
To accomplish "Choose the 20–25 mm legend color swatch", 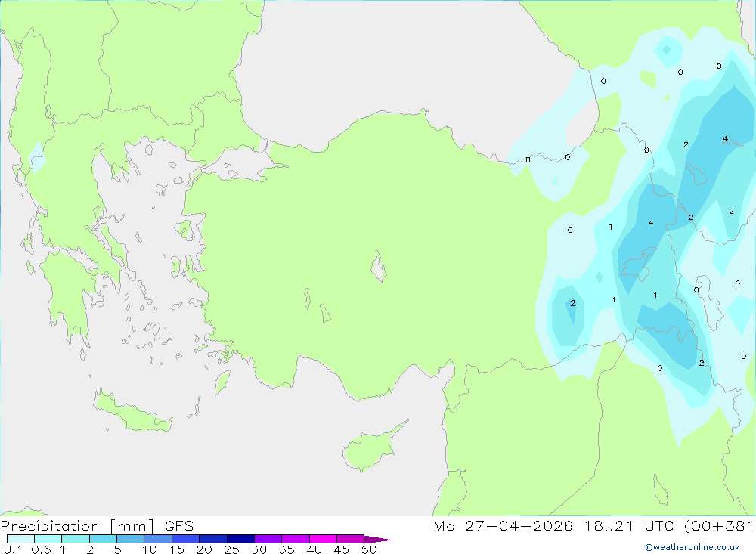I will click(213, 539).
